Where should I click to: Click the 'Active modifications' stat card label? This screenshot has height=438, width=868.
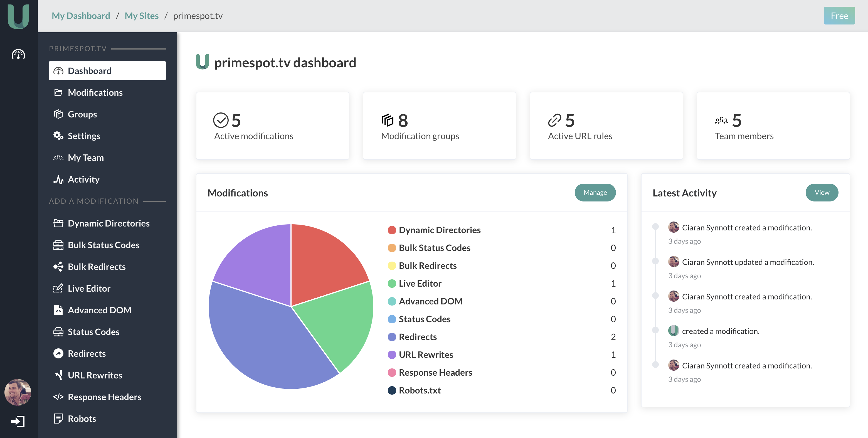point(253,136)
